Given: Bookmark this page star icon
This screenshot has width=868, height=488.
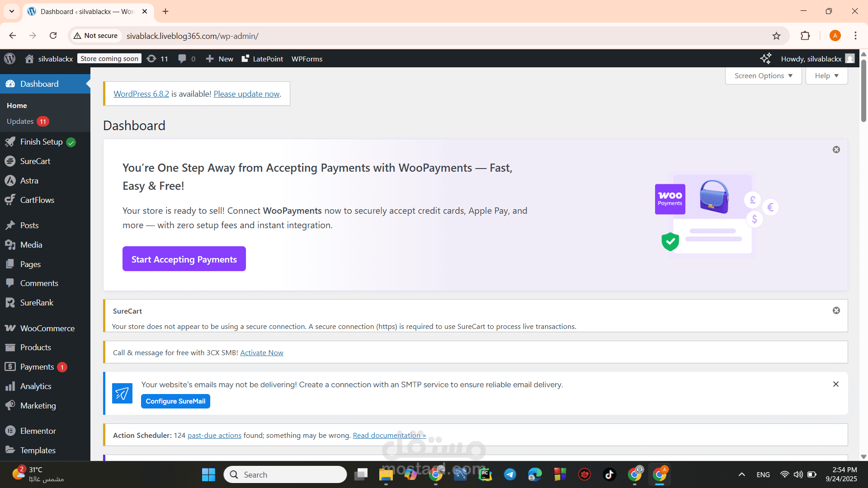Looking at the screenshot, I should point(776,36).
